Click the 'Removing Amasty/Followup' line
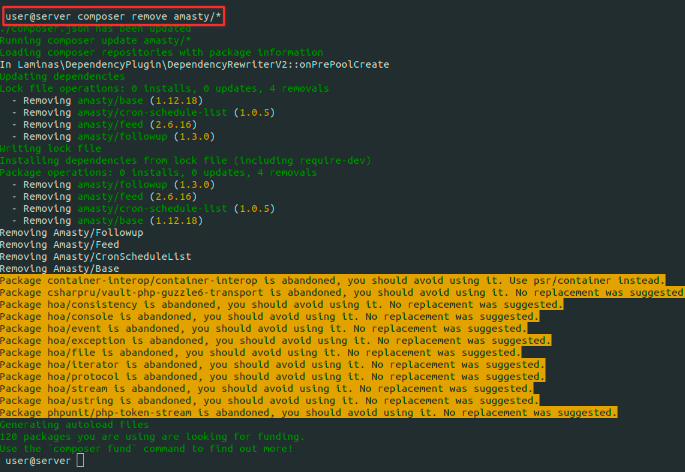Viewport: 685px width, 472px height. point(72,233)
